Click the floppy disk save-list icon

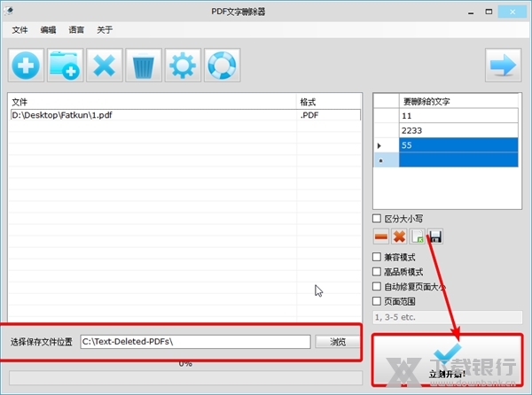pyautogui.click(x=435, y=236)
